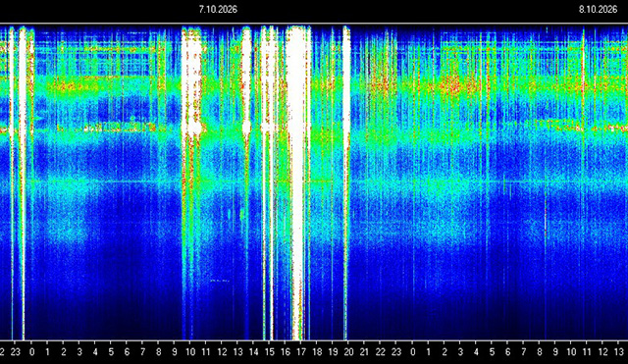Click the 8.10.2026 date label

598,9
